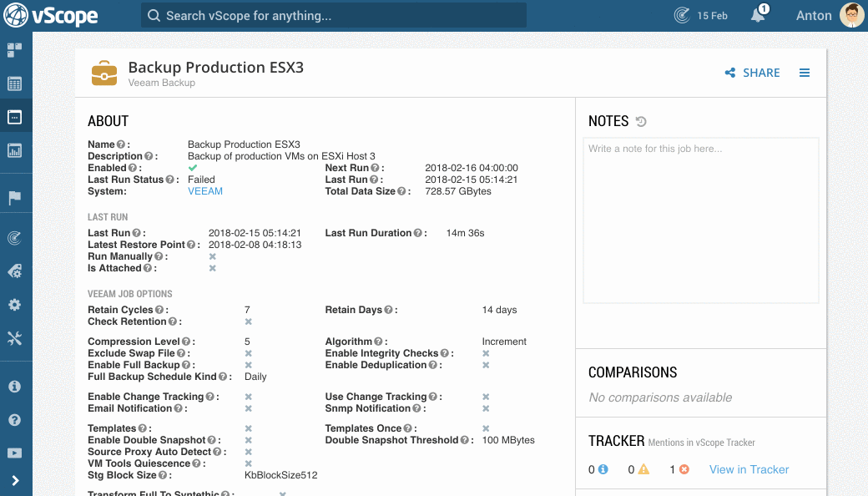
Task: Click the 'Backup Production ESX3' page title
Action: pyautogui.click(x=216, y=67)
